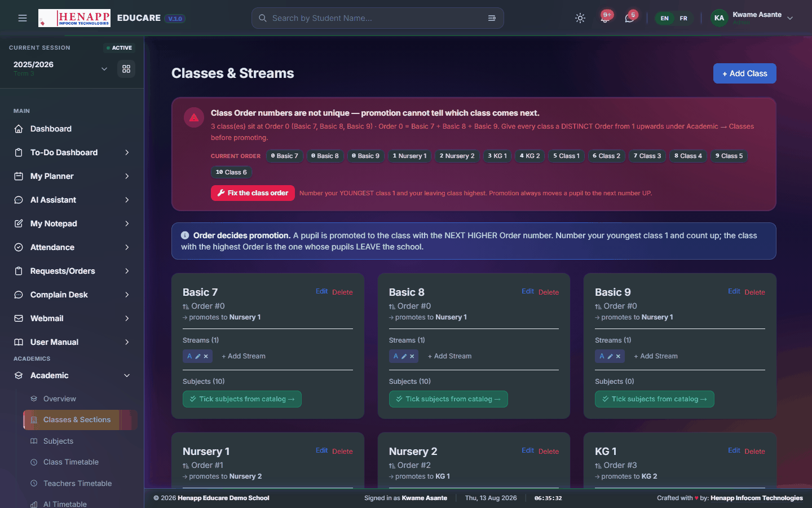The image size is (812, 508).
Task: Open Class Timetable in sidebar
Action: point(80,462)
